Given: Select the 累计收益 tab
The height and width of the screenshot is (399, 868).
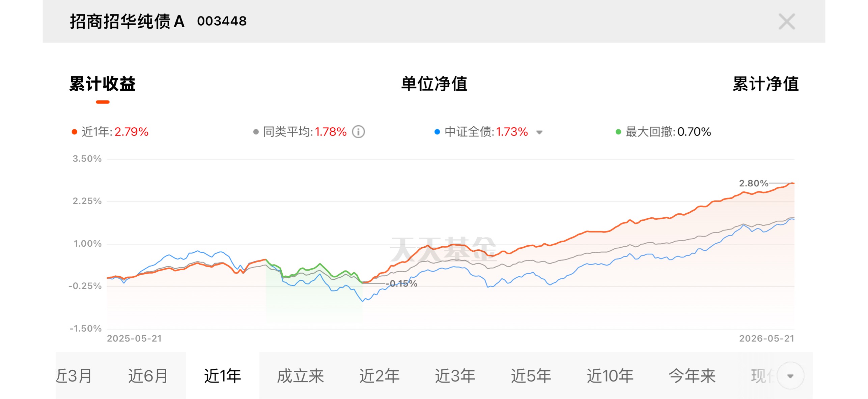Looking at the screenshot, I should pyautogui.click(x=103, y=84).
